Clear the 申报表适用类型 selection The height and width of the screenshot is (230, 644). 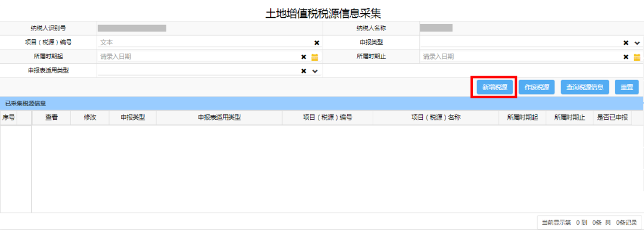point(304,71)
